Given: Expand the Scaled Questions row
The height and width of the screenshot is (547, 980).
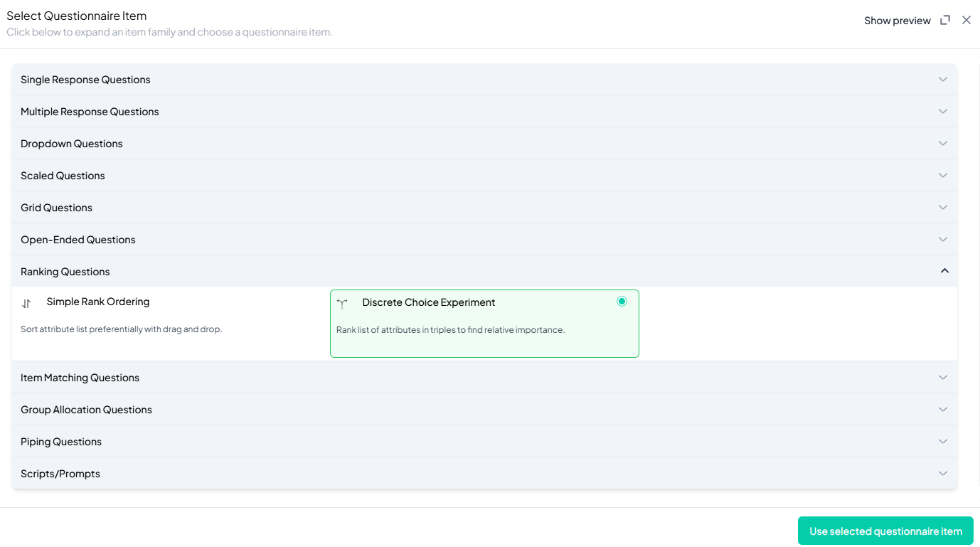Looking at the screenshot, I should 63,176.
